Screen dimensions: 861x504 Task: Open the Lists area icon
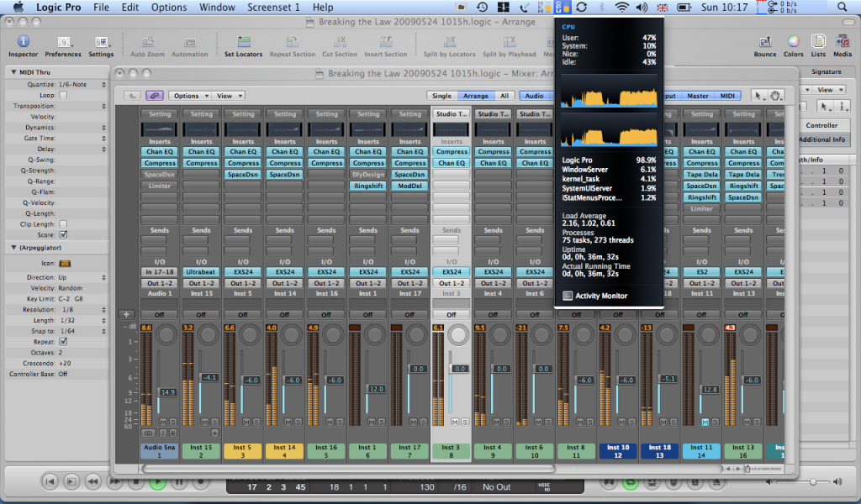818,42
